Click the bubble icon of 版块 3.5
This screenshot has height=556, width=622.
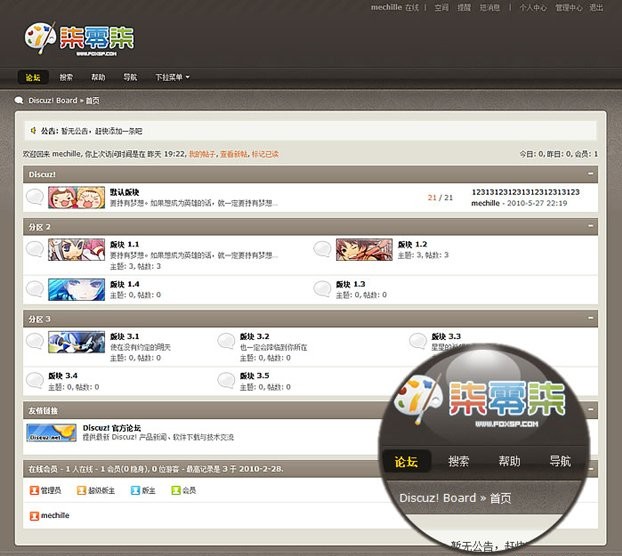227,380
